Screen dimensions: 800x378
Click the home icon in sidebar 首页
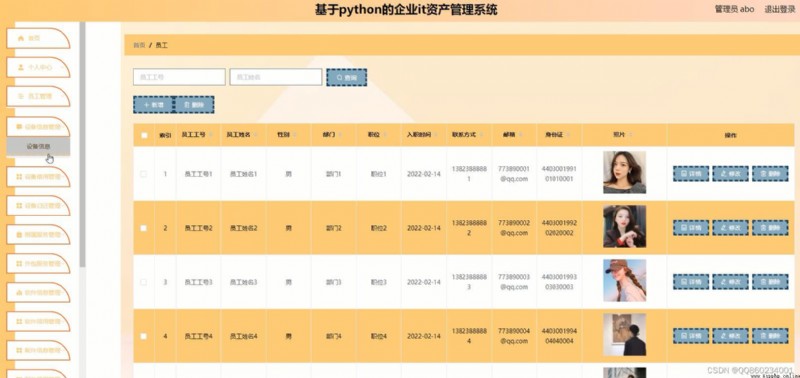[x=21, y=38]
